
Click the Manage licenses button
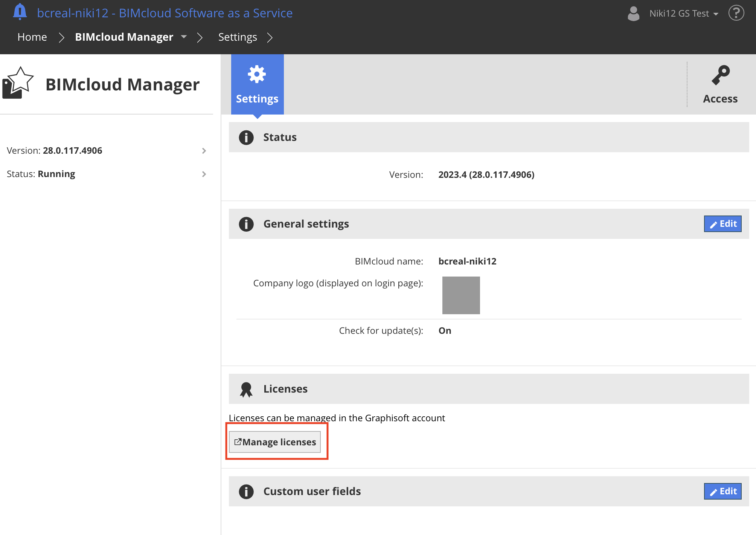pyautogui.click(x=275, y=442)
